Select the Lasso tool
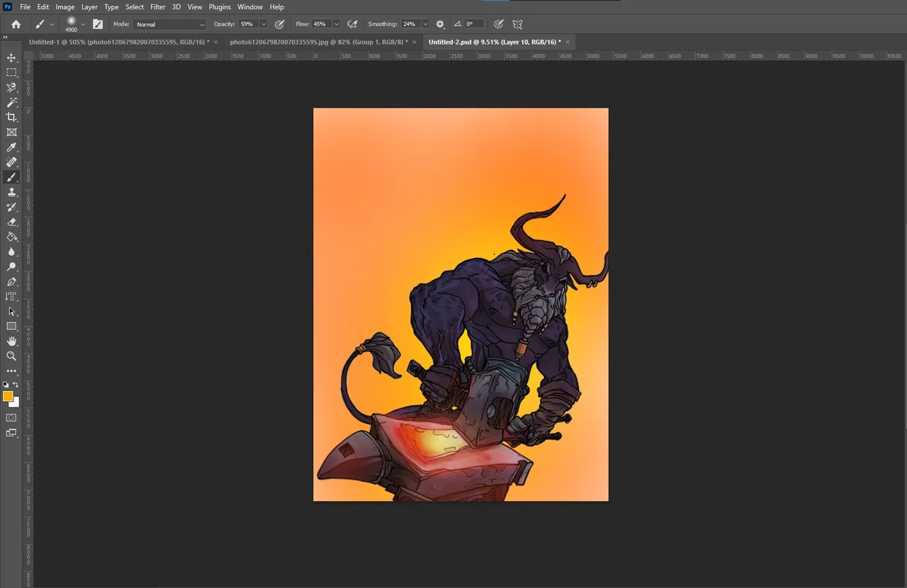The height and width of the screenshot is (588, 907). point(11,87)
